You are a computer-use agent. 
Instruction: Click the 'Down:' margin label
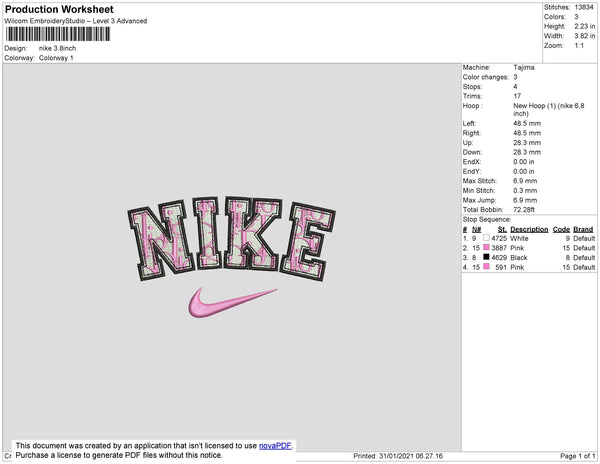click(472, 152)
